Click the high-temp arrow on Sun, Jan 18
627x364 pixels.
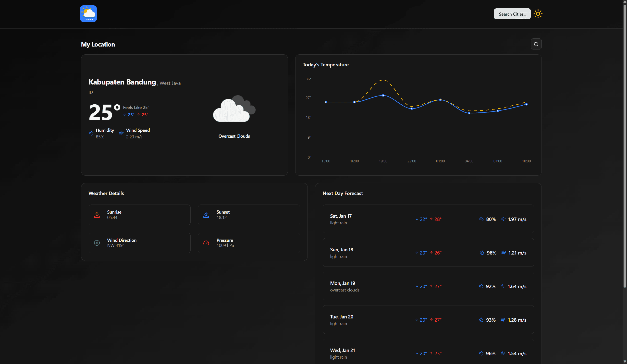click(431, 253)
